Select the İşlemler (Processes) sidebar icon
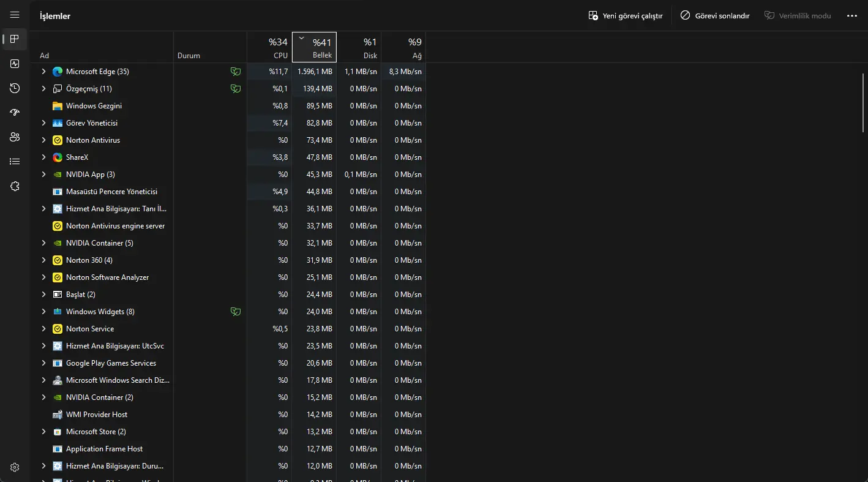 15,39
